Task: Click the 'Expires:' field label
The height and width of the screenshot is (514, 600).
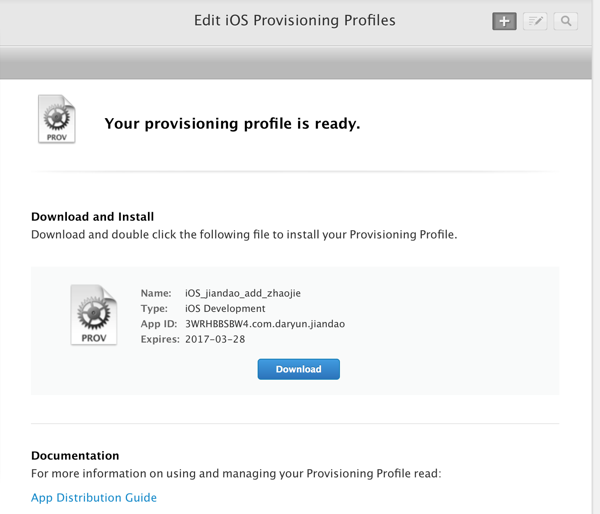Action: click(x=160, y=339)
